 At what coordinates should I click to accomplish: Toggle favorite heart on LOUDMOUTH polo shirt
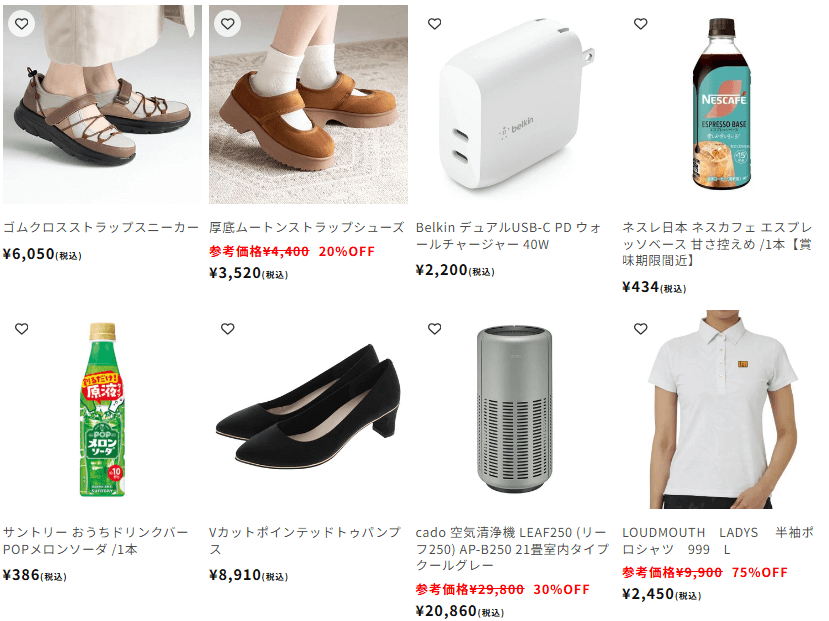(x=641, y=329)
